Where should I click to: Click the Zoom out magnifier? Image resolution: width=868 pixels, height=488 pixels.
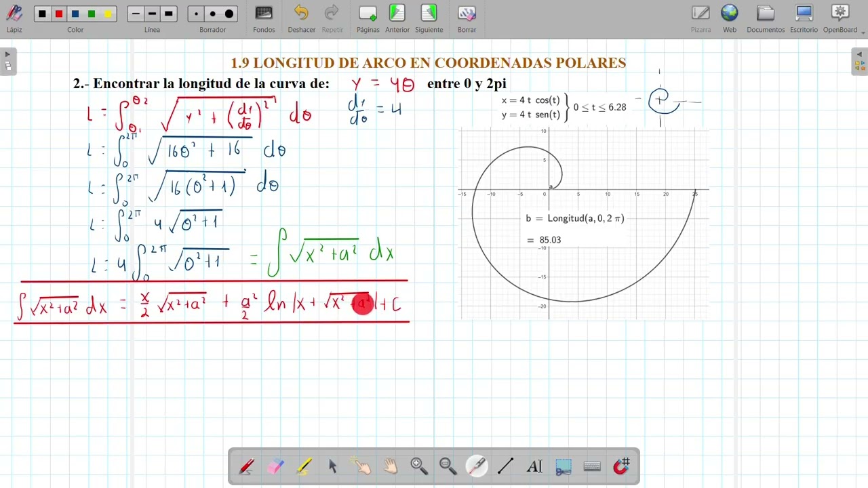(448, 466)
